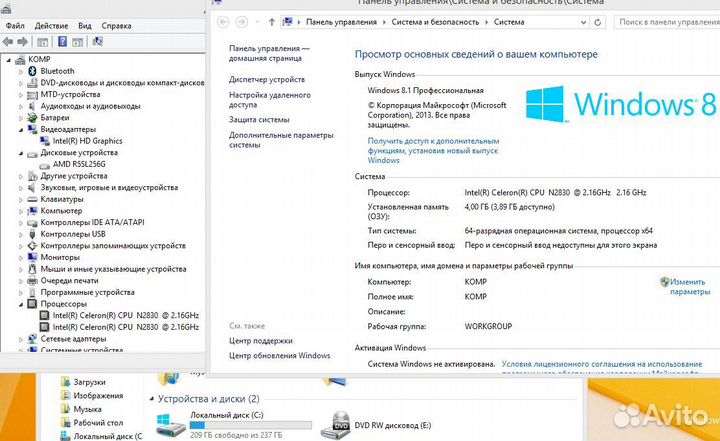Image resolution: width=720 pixels, height=441 pixels.
Task: Expand the Bluetooth device category
Action: coord(21,72)
